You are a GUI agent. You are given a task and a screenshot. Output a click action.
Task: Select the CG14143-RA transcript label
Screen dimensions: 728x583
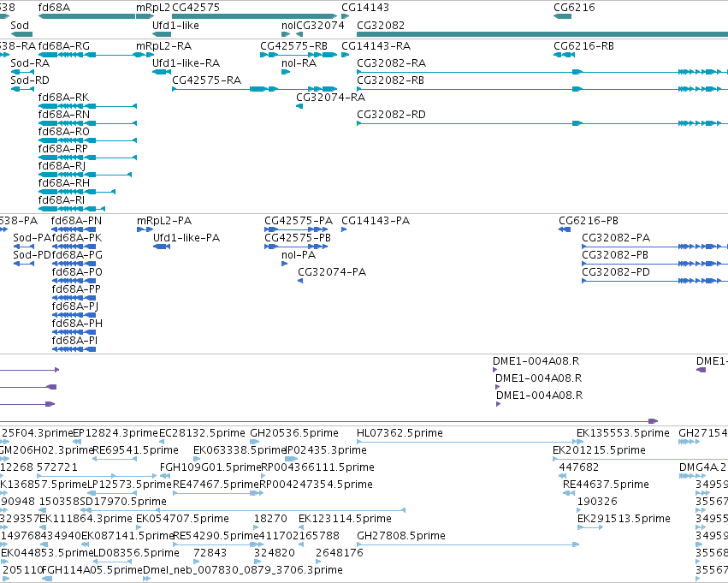376,46
